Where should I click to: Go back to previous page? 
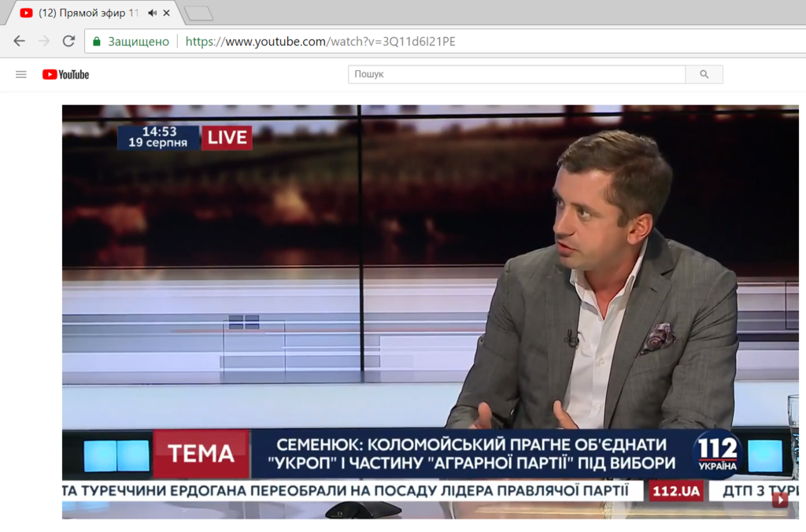tap(20, 42)
